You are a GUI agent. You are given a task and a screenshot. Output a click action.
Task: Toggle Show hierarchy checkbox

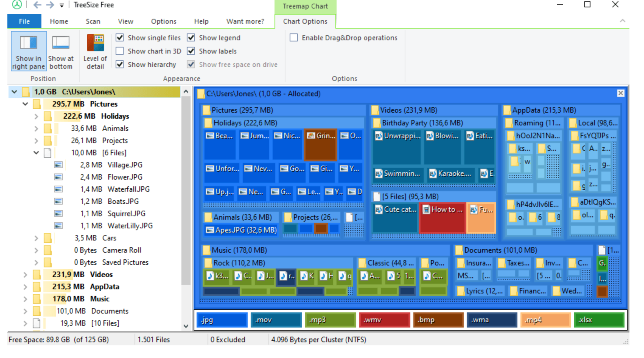click(120, 64)
